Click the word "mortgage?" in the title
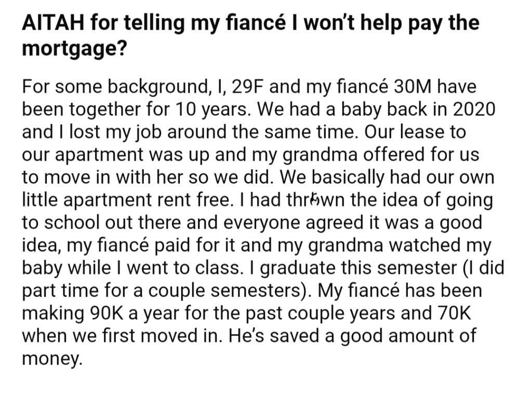The image size is (532, 393). 74,49
